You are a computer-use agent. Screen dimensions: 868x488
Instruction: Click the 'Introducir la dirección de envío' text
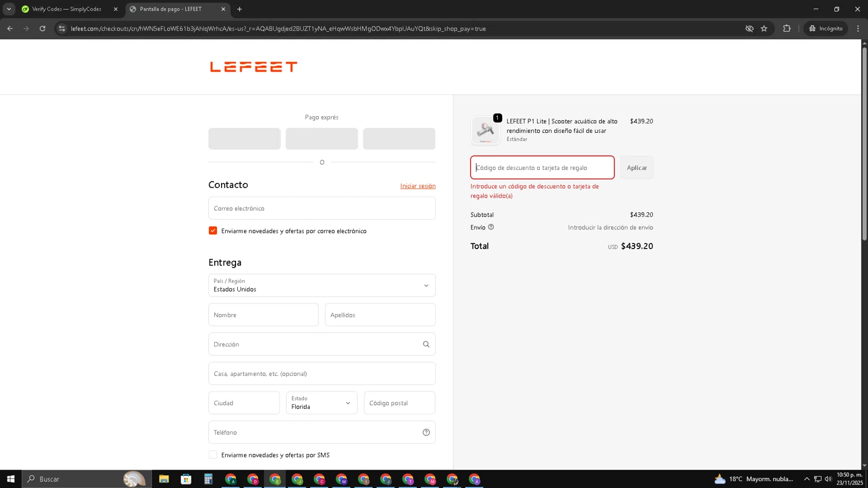tap(610, 227)
